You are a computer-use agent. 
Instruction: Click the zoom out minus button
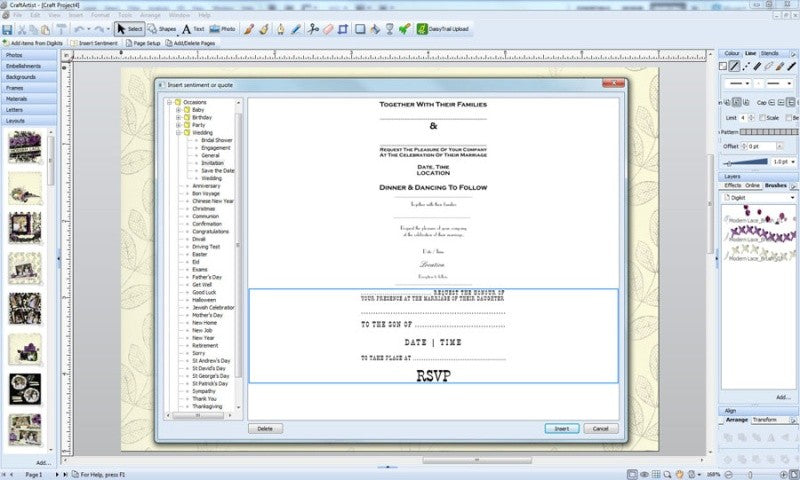[729, 474]
